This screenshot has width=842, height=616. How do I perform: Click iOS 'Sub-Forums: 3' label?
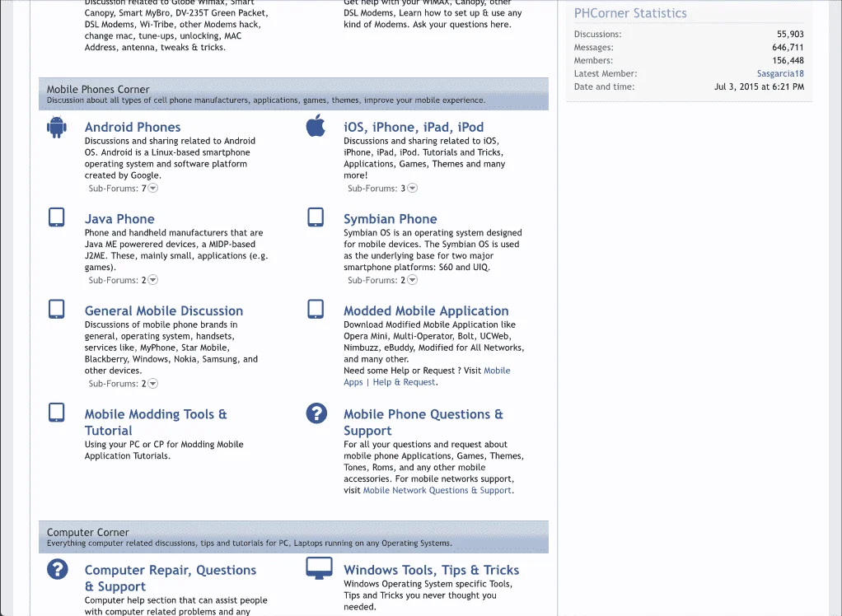(377, 189)
